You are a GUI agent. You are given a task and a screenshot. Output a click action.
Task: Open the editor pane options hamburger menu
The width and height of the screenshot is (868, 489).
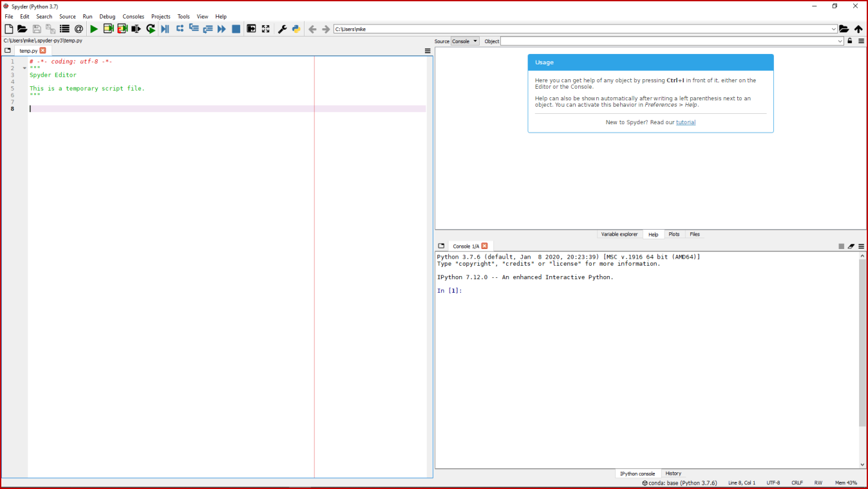coord(428,50)
